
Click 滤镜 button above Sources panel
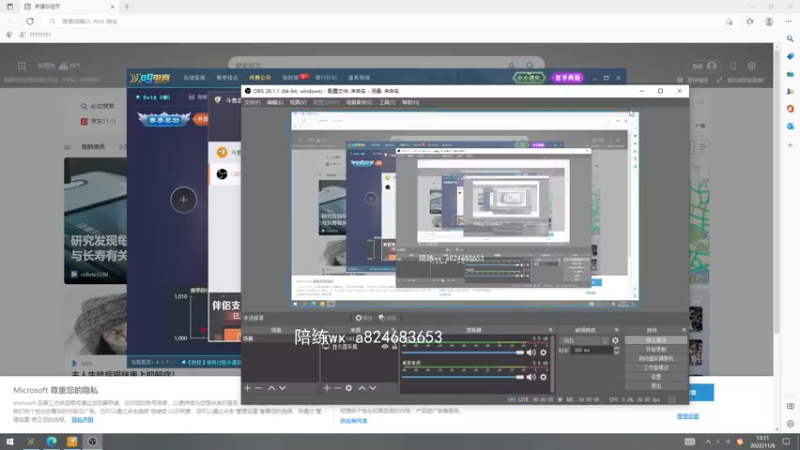388,318
